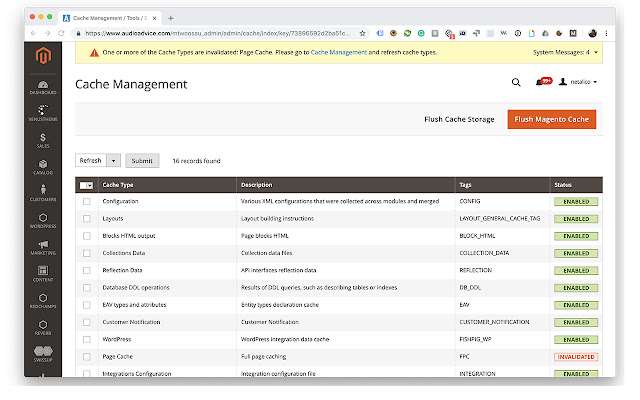The width and height of the screenshot is (640, 400).
Task: Click the user account person icon
Action: (x=563, y=82)
